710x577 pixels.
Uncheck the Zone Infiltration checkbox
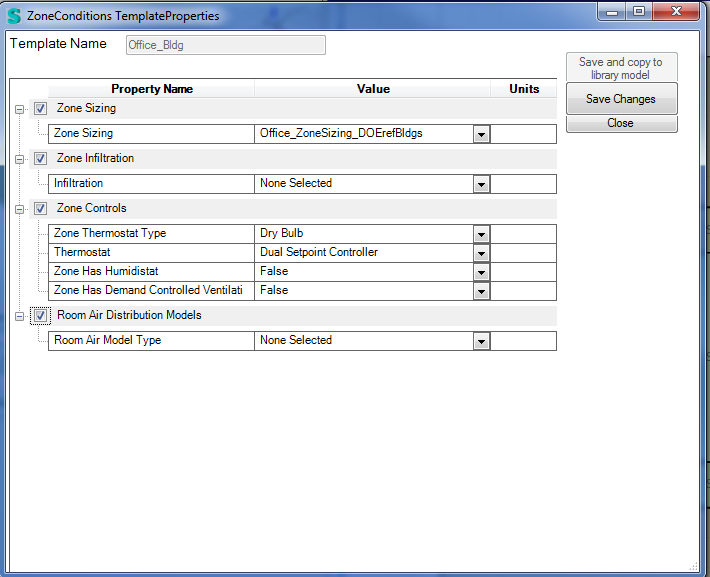point(40,158)
